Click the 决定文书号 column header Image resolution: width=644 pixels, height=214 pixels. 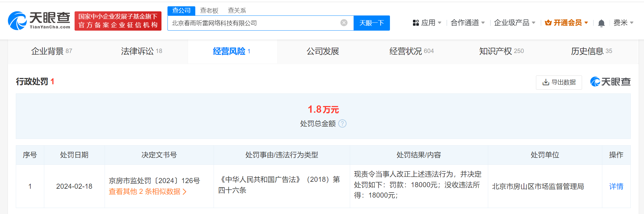coord(159,155)
